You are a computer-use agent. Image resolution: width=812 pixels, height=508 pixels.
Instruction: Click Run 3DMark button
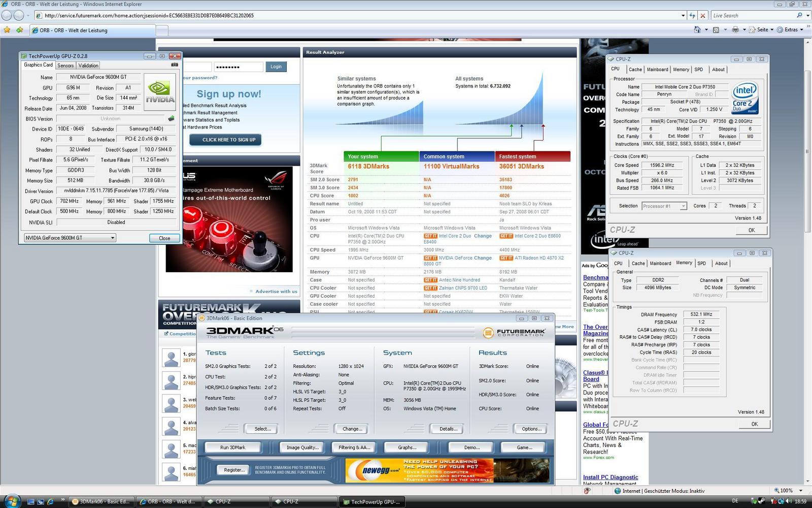[232, 448]
